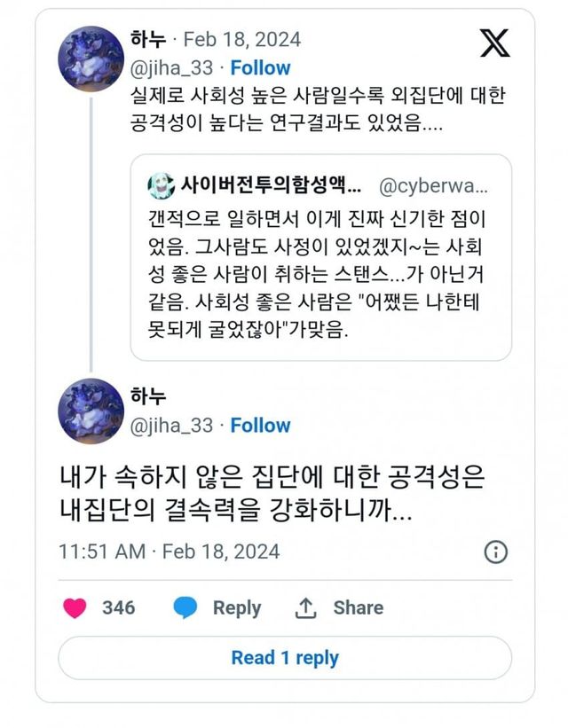This screenshot has width=568, height=728.
Task: Select the 하누 display name above the lower tweet
Action: pyautogui.click(x=148, y=396)
